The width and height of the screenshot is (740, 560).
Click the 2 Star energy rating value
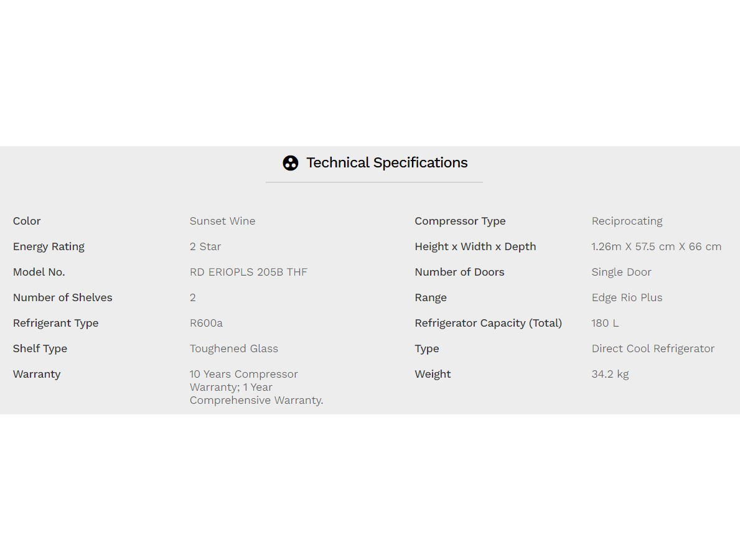[x=205, y=246]
